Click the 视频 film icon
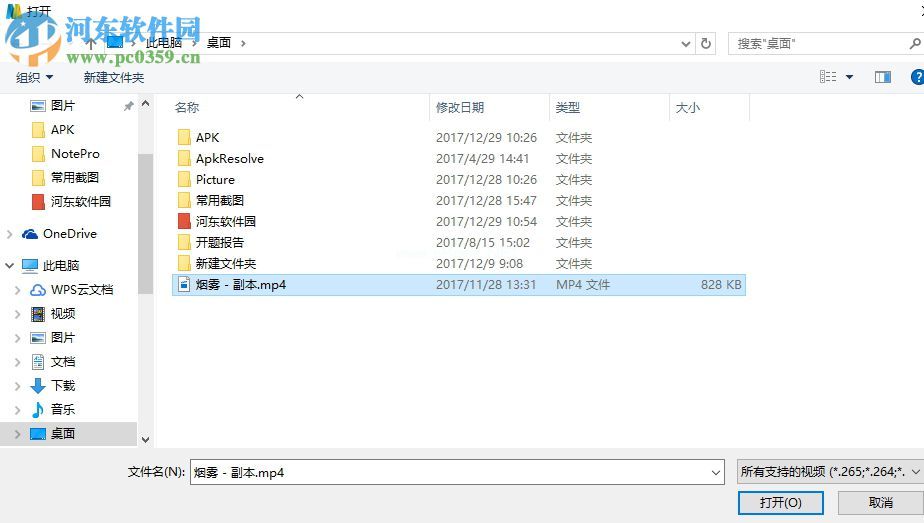The image size is (924, 523). click(38, 314)
